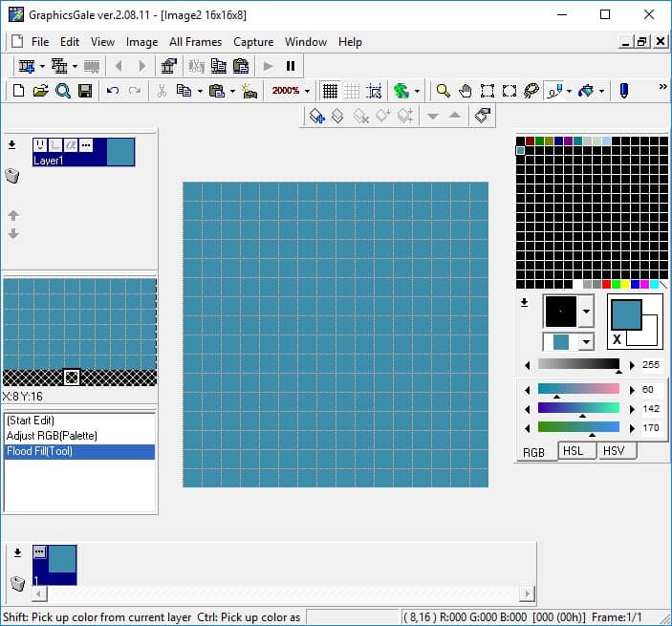Open the Window menu
The image size is (672, 626).
coord(306,42)
